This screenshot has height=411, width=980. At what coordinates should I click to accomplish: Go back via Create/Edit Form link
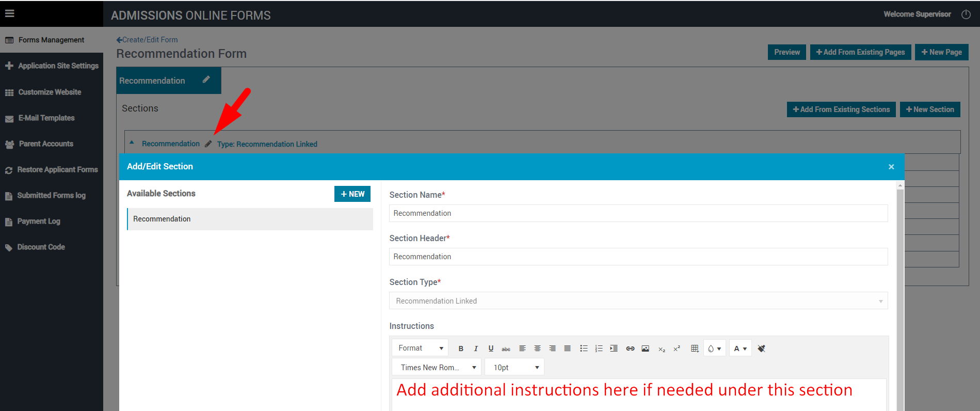[147, 40]
